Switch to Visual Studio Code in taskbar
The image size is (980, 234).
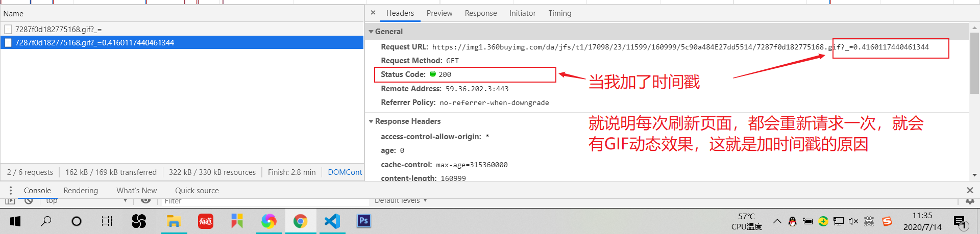click(x=332, y=221)
